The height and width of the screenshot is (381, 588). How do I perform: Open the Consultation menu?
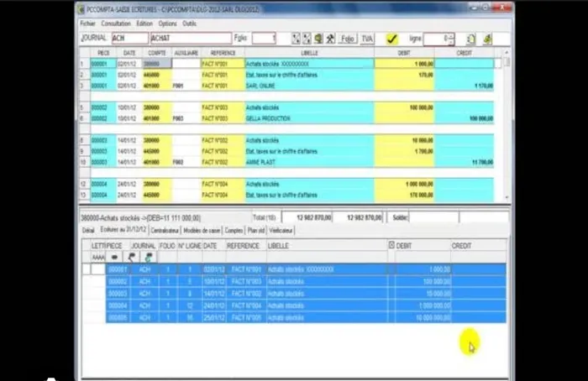[115, 23]
